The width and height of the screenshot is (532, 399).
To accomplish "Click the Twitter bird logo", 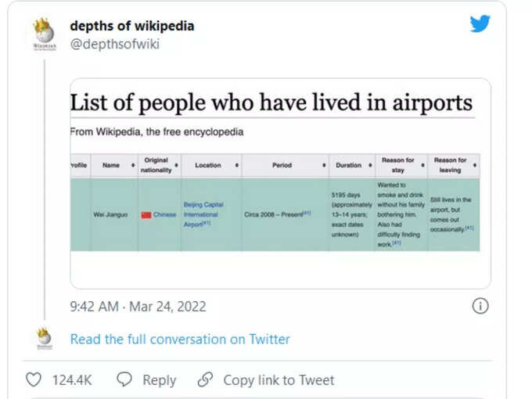I will pos(480,23).
